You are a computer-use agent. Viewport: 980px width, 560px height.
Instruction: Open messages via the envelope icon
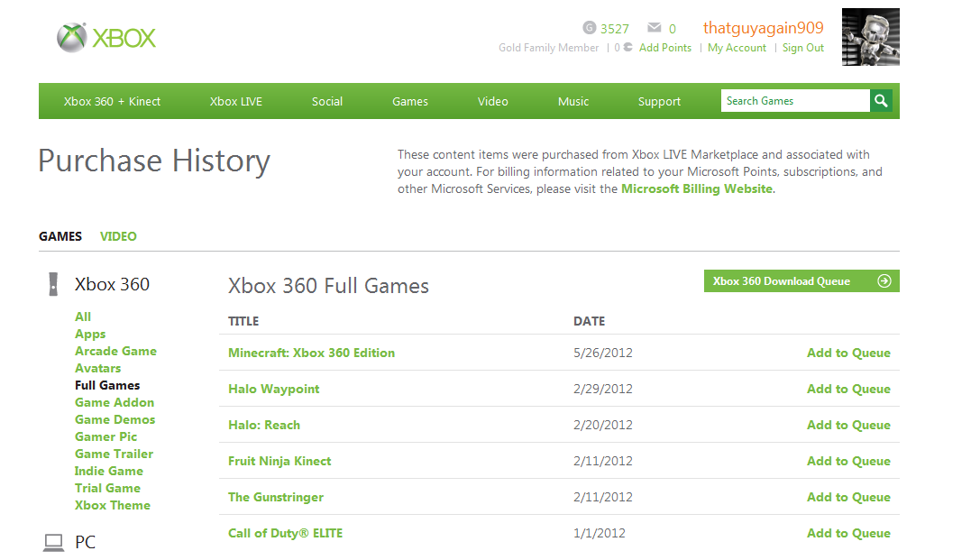[655, 28]
